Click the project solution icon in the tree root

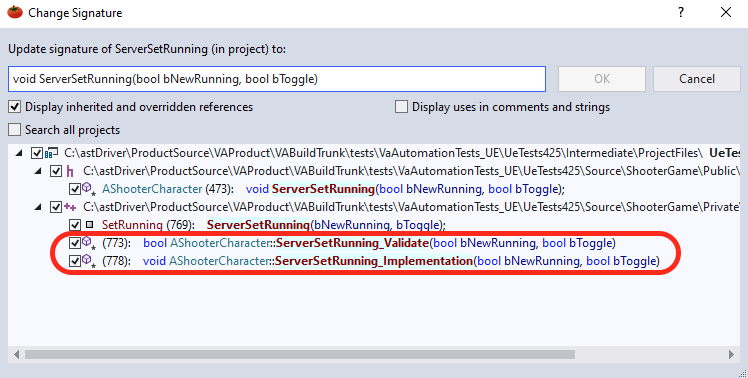51,153
